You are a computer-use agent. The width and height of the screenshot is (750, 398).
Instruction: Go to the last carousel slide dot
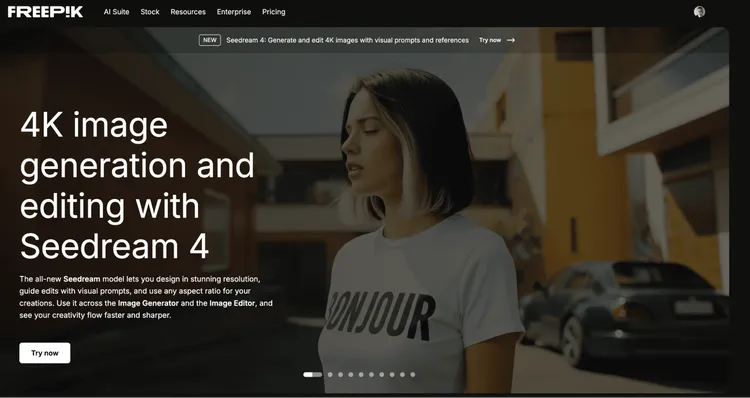point(413,375)
